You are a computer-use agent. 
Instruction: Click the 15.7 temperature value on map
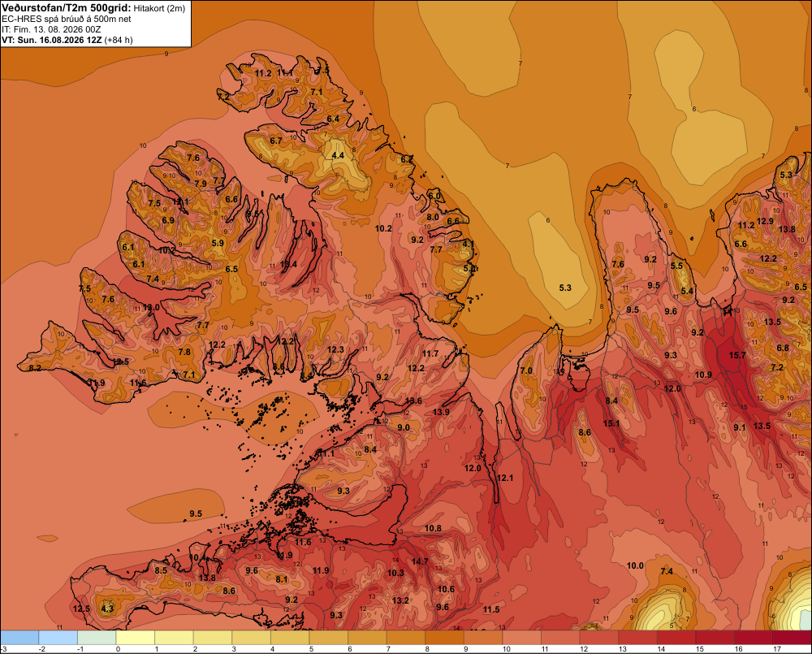(737, 355)
